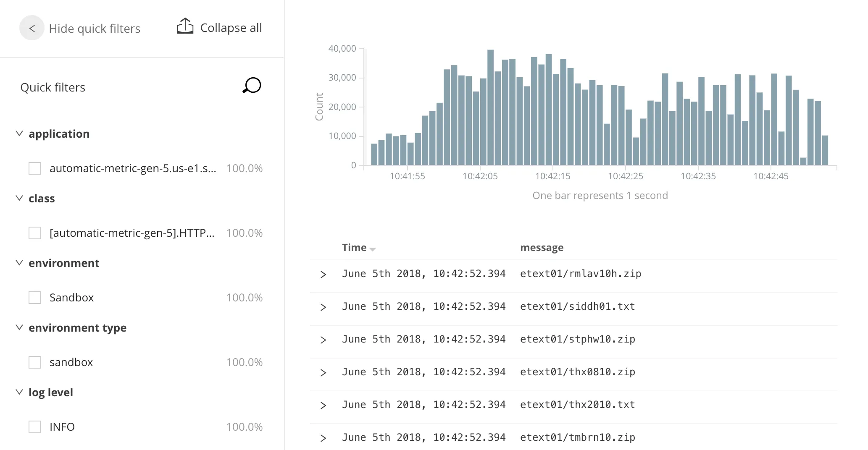Click the message column header

pyautogui.click(x=542, y=248)
